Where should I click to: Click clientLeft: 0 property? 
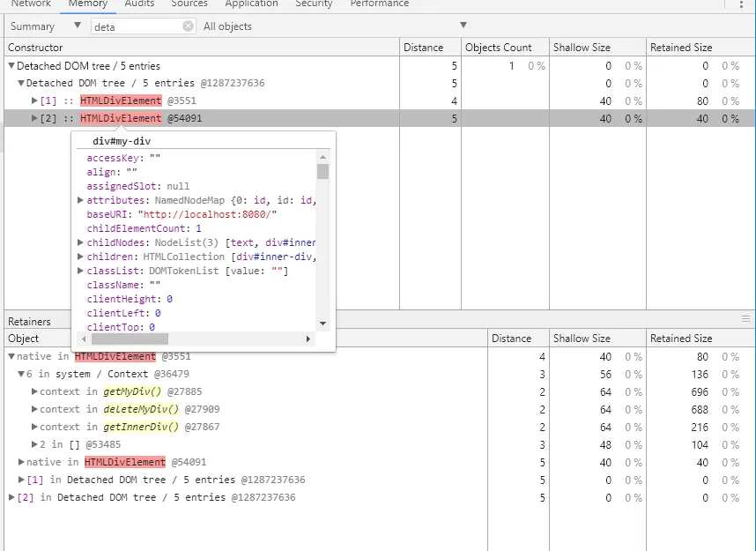coord(124,313)
